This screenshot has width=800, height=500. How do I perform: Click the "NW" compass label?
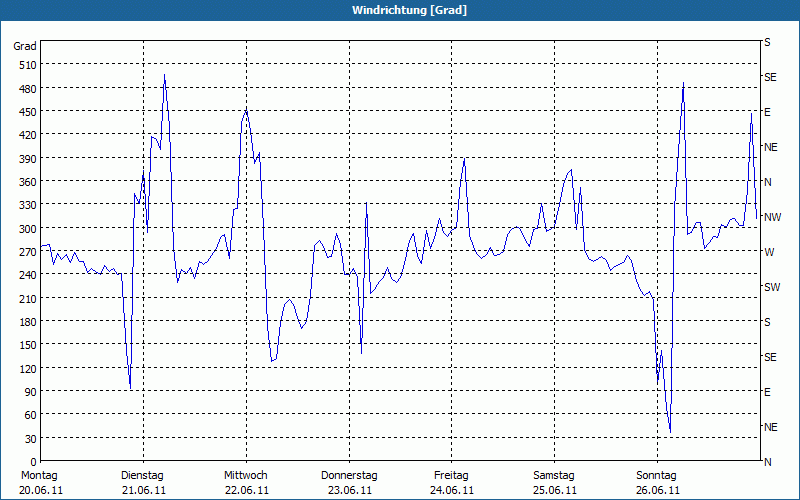(x=772, y=217)
